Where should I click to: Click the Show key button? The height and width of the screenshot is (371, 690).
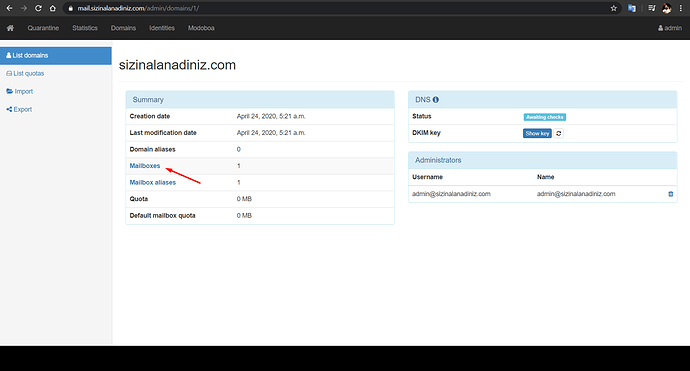point(537,133)
